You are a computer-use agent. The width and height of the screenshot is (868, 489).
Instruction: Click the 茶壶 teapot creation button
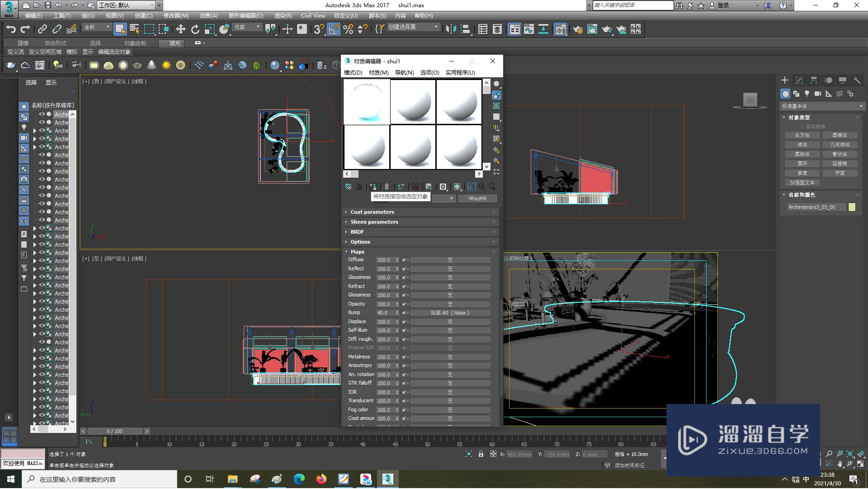[802, 173]
